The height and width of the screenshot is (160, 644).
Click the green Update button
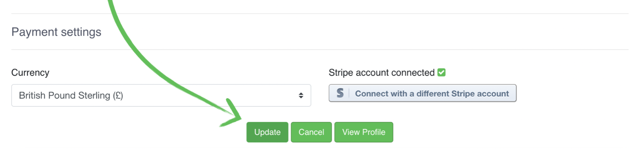pos(267,132)
